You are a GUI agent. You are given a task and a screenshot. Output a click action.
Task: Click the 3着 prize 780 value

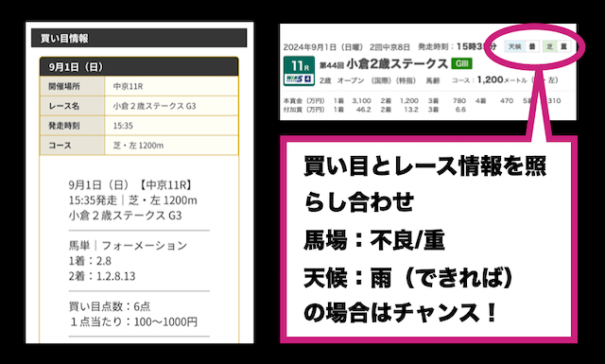(459, 101)
